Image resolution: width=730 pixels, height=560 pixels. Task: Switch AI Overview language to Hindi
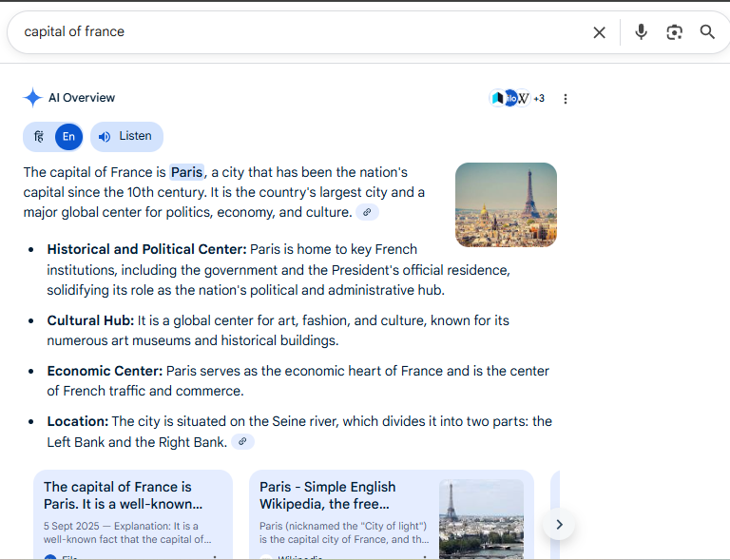(x=39, y=137)
